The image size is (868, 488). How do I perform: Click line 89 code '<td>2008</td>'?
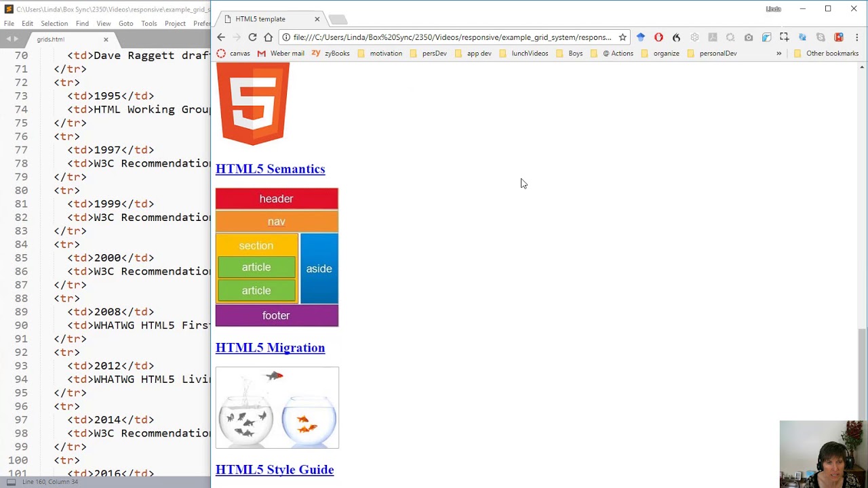tap(111, 312)
